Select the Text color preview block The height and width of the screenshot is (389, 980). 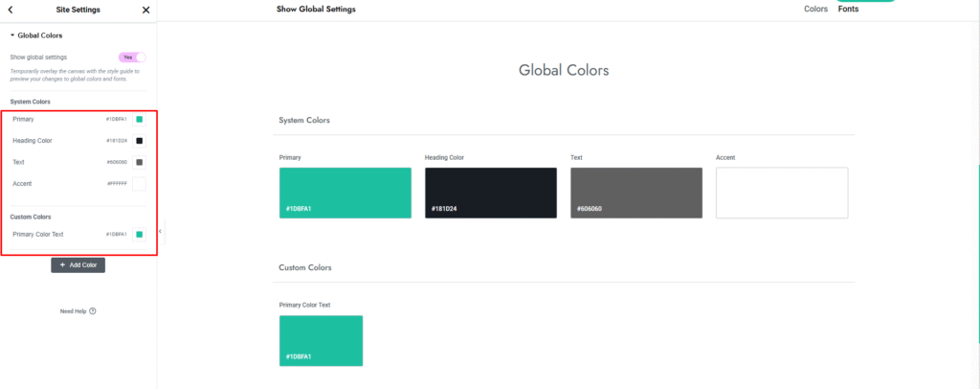pyautogui.click(x=635, y=193)
